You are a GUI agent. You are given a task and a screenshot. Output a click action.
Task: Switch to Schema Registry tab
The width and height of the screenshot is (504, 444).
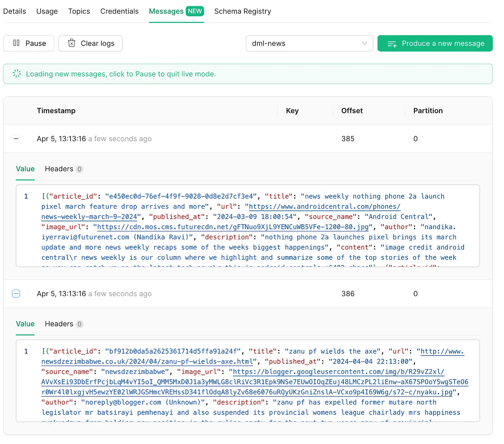coord(243,11)
